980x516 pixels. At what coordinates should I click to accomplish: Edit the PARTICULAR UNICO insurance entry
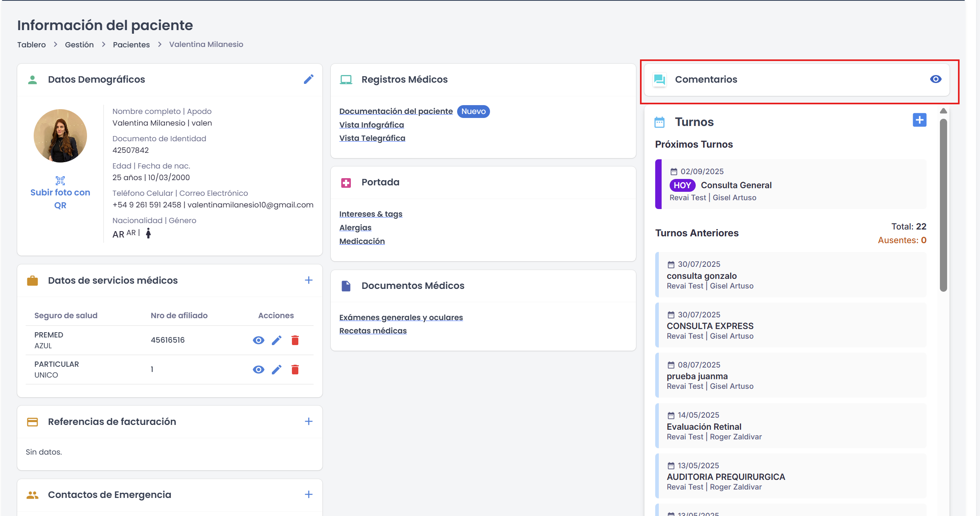point(277,370)
